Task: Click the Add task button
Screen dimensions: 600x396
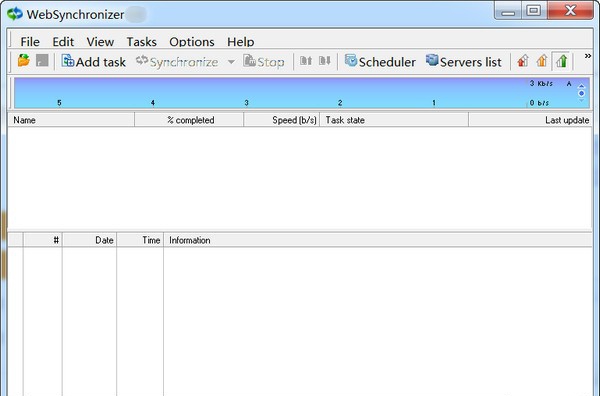Action: 94,62
